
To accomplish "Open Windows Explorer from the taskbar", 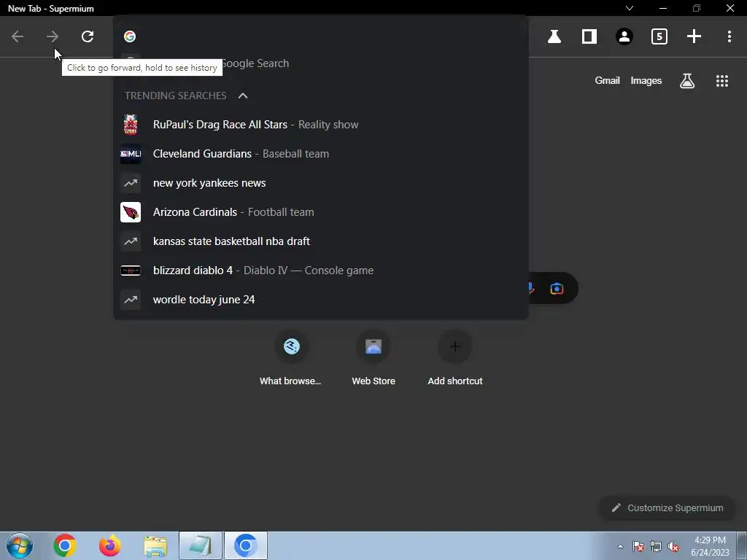I will point(155,545).
